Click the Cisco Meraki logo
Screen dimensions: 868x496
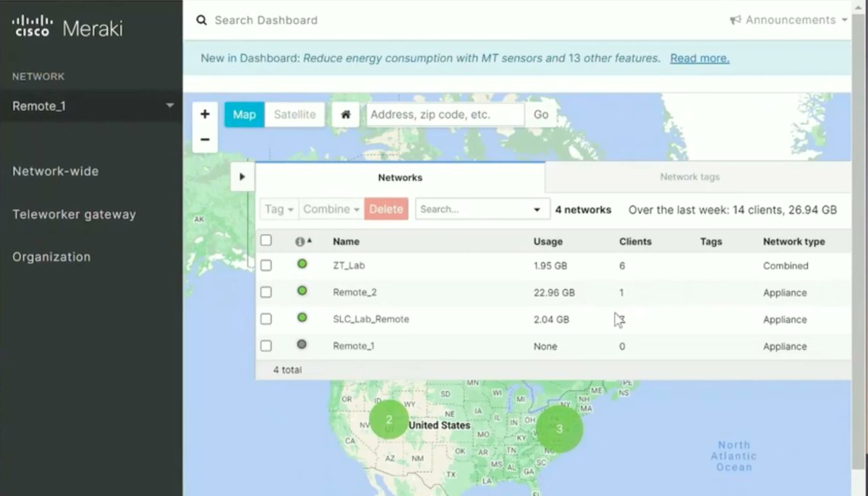pos(67,27)
